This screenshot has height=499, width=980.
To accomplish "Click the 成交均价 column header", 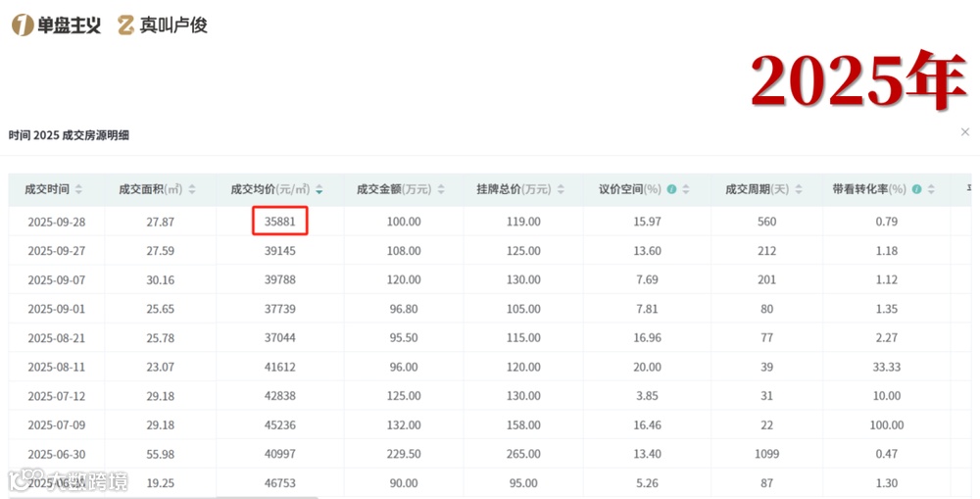I will 280,189.
